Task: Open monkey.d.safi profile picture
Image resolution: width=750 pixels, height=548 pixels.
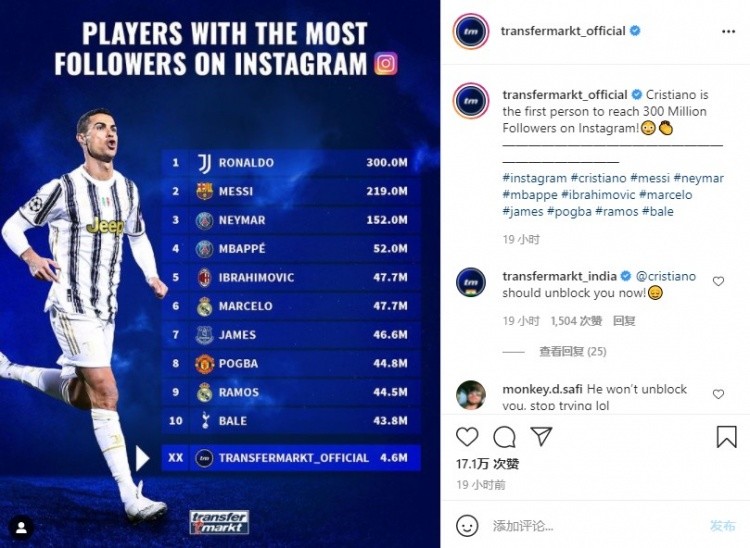Action: click(471, 395)
